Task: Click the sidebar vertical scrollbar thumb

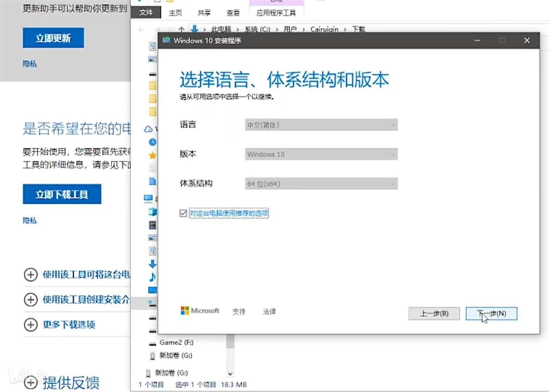Action: [x=230, y=341]
